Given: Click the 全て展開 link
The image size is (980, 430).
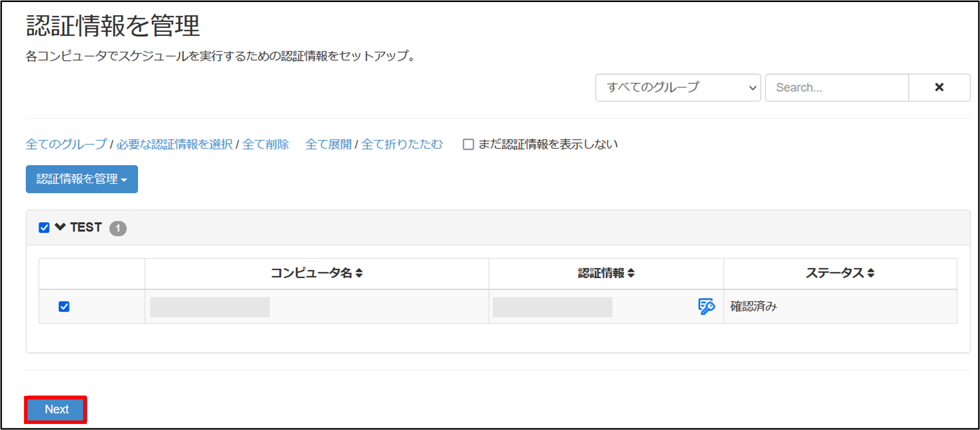Looking at the screenshot, I should [329, 144].
